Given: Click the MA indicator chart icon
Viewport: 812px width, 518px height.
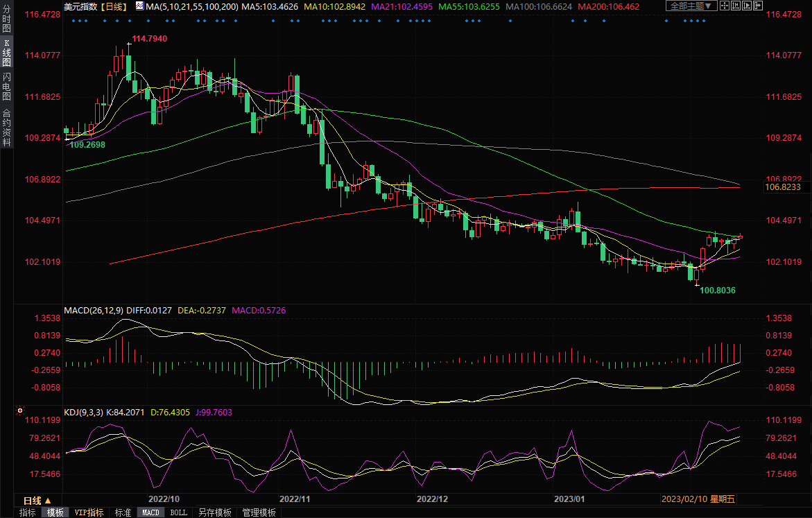Looking at the screenshot, I should (139, 6).
